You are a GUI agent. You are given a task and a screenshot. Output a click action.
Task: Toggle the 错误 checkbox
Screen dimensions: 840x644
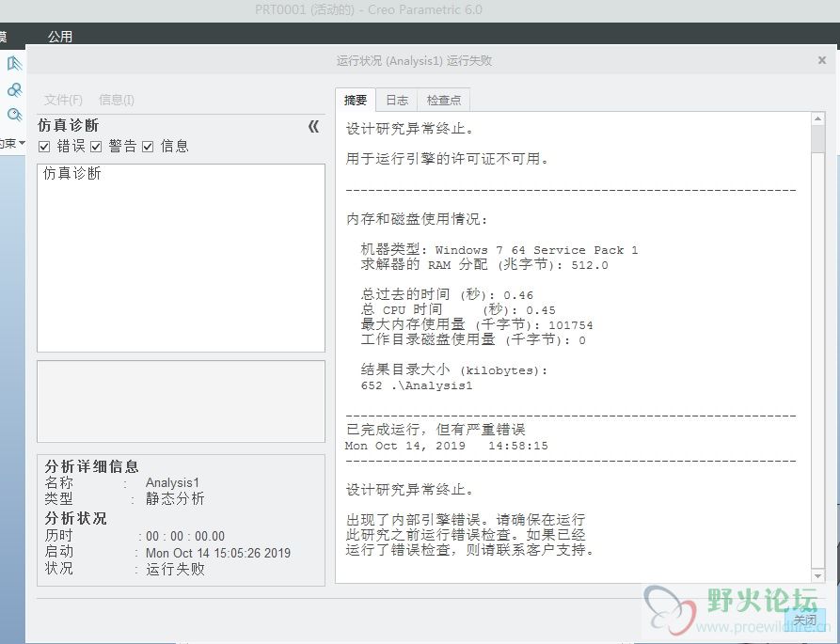pyautogui.click(x=44, y=147)
